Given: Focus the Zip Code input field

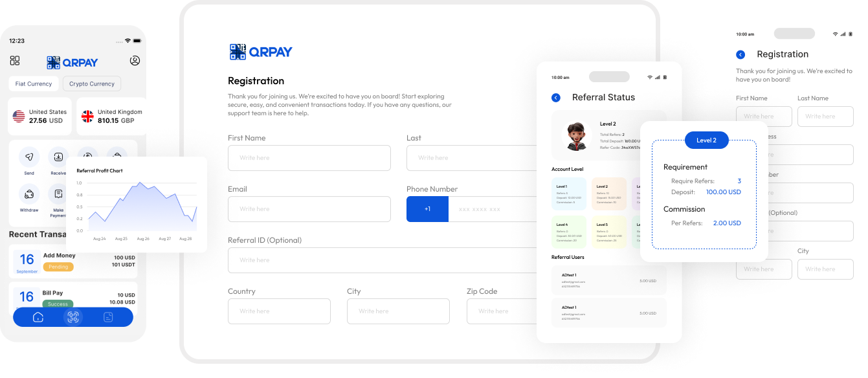Looking at the screenshot, I should [502, 311].
